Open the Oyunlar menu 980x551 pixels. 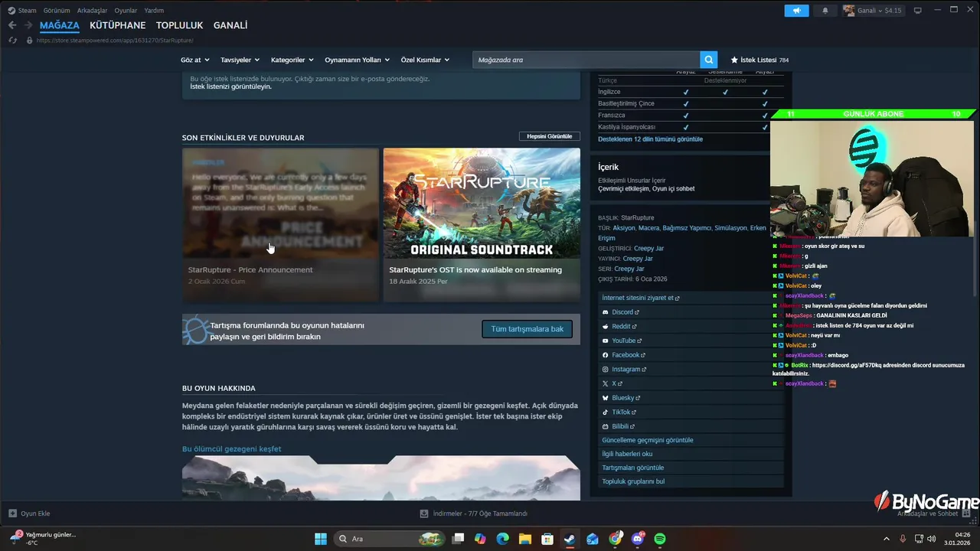tap(126, 11)
